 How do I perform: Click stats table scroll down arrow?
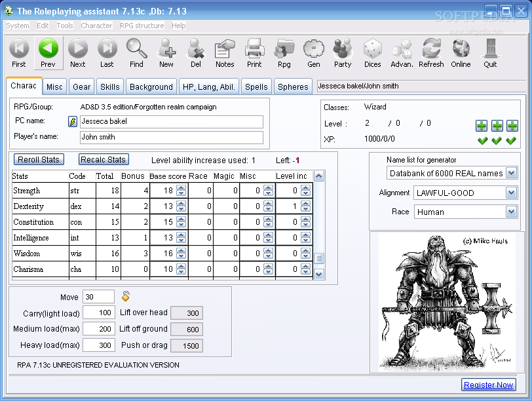point(318,274)
